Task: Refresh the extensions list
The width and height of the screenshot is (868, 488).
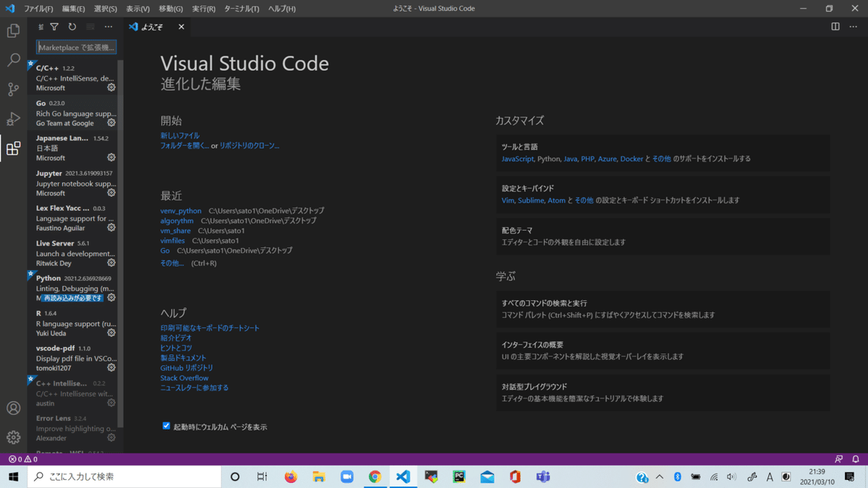Action: pyautogui.click(x=72, y=27)
